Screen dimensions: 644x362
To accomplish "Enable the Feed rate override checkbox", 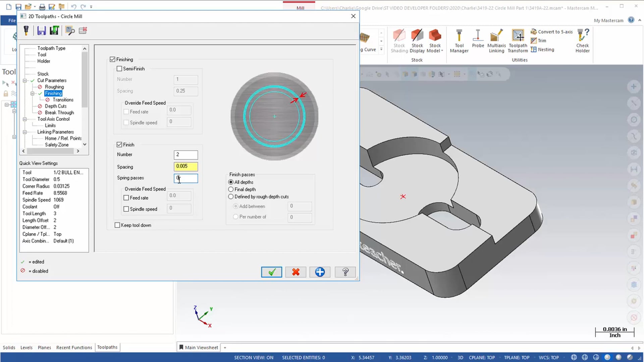I will point(126,197).
